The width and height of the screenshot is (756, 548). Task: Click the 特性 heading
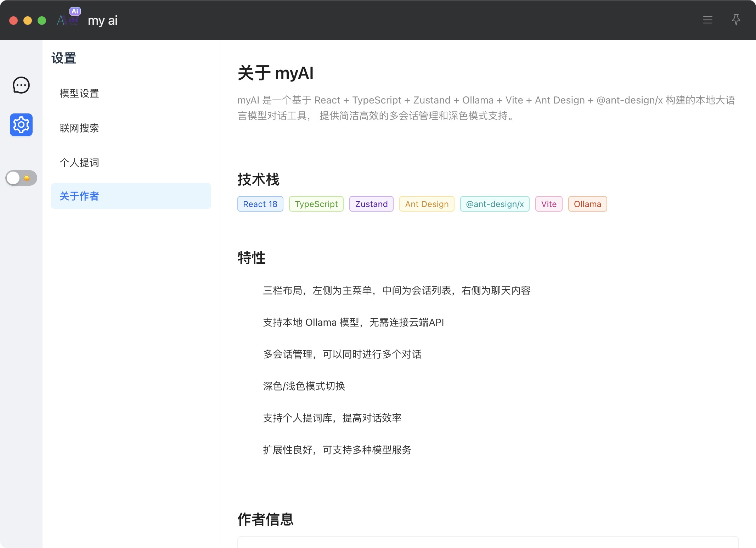click(x=252, y=258)
